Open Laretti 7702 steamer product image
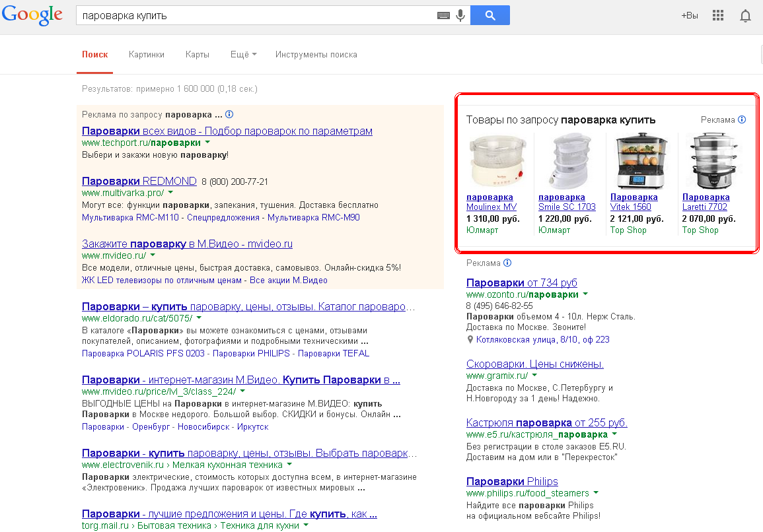Screen dimensions: 763x532 tap(713, 161)
